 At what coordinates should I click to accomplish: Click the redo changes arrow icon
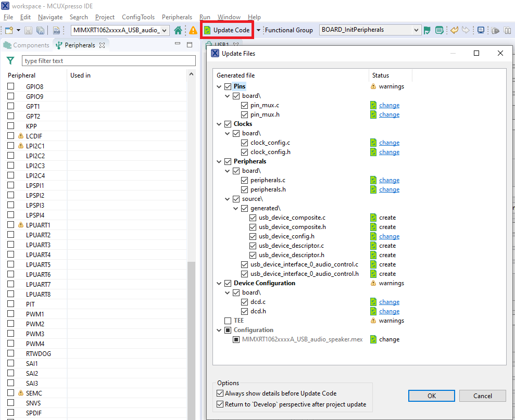466,30
